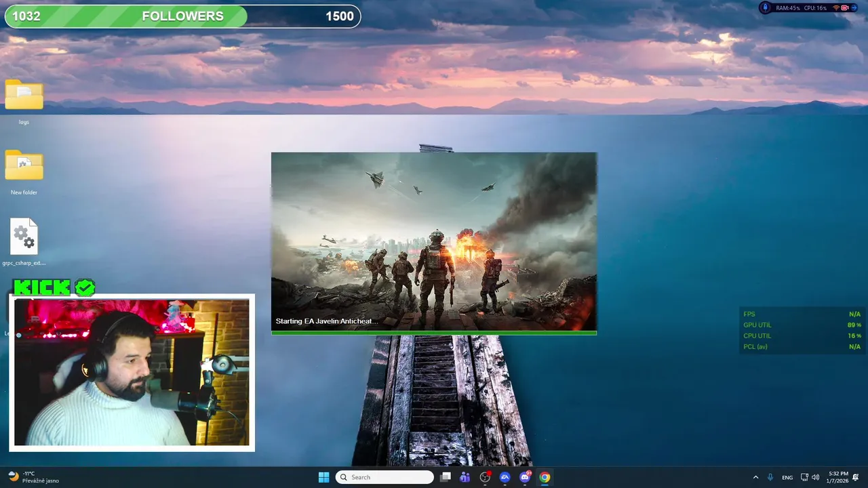Switch to Google Chrome on taskbar
The width and height of the screenshot is (868, 488).
point(545,477)
